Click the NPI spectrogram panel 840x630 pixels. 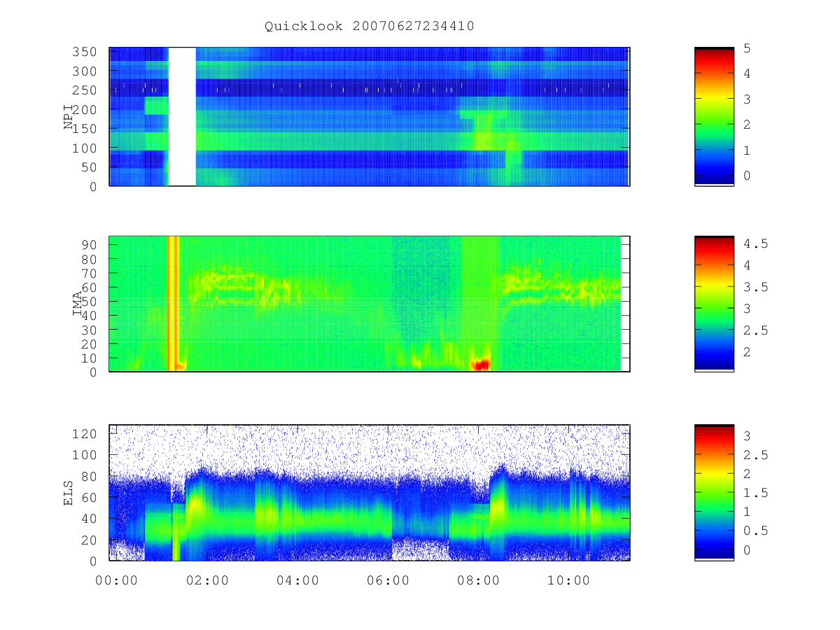(370, 117)
